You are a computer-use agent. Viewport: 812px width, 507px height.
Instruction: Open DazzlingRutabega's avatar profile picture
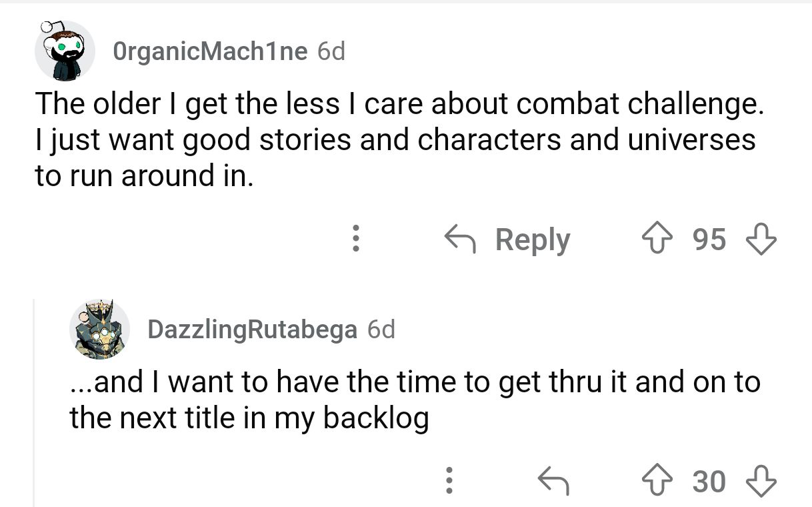coord(99,329)
